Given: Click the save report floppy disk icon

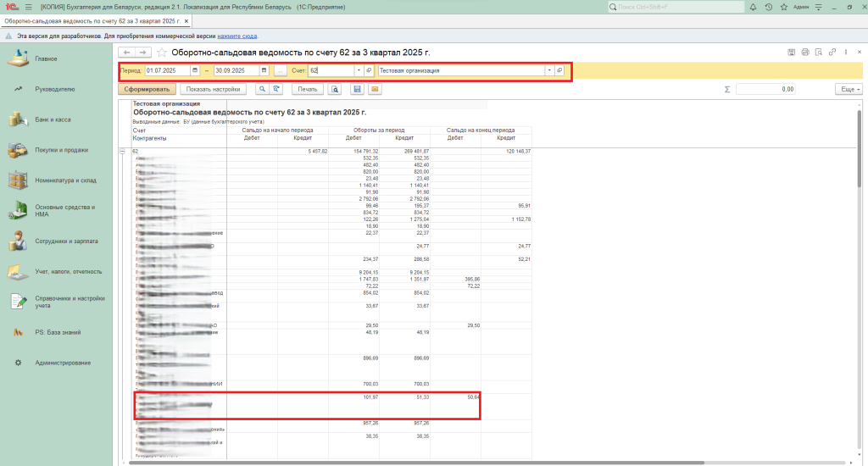Looking at the screenshot, I should click(357, 89).
